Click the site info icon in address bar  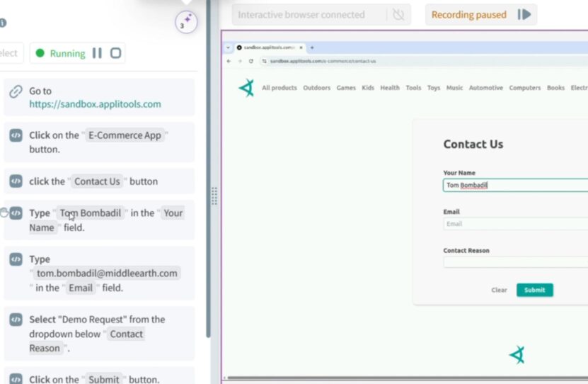tap(265, 61)
